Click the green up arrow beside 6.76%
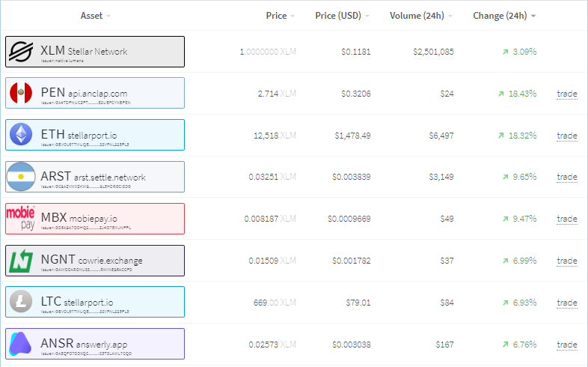 click(506, 345)
